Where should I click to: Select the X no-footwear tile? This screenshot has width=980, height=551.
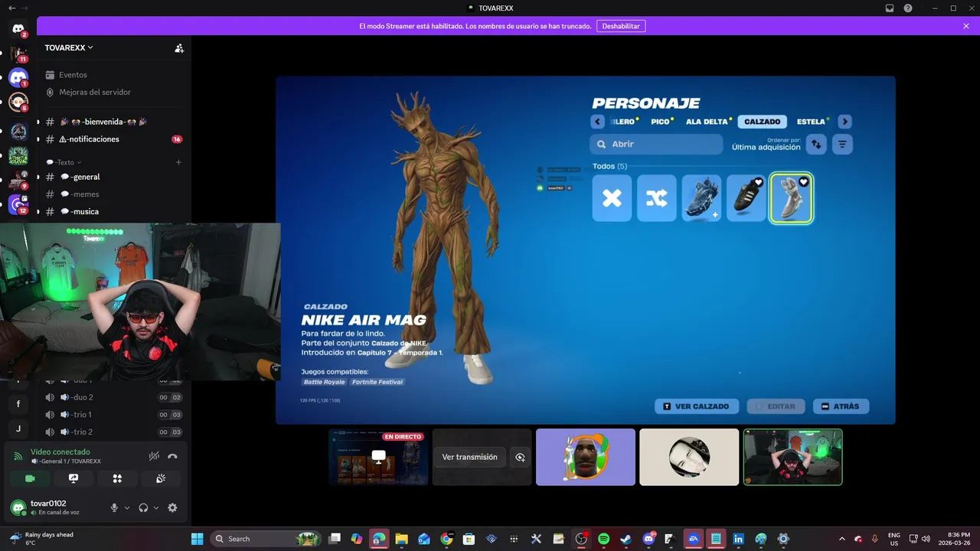(x=612, y=198)
